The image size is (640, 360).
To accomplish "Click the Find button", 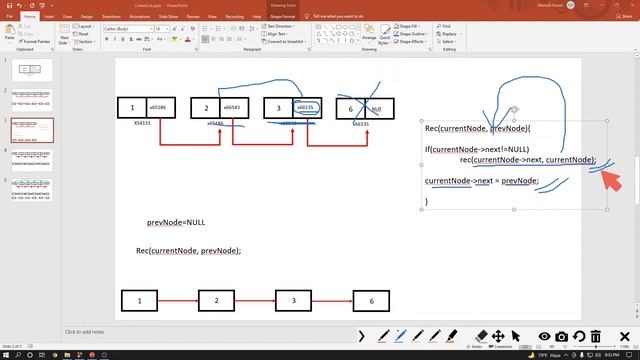I will 444,26.
